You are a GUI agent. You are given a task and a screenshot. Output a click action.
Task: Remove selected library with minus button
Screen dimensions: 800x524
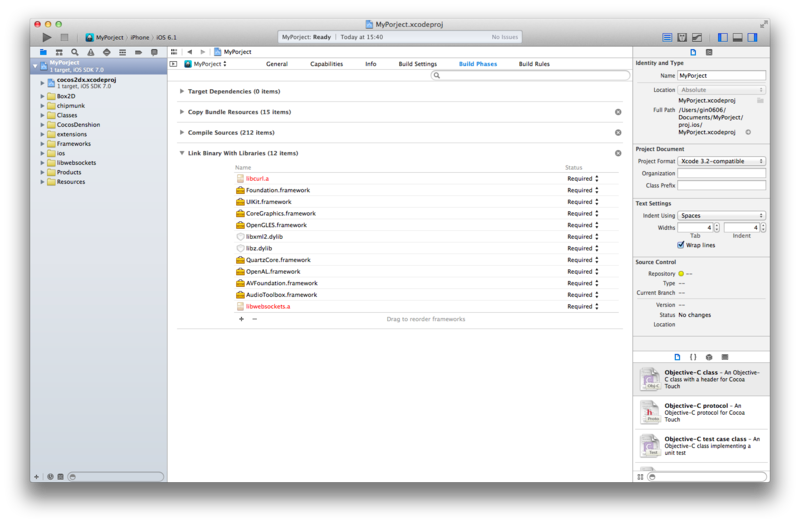[x=255, y=319]
